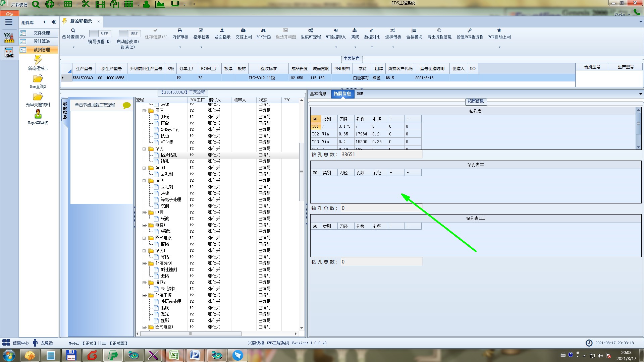The width and height of the screenshot is (644, 362).
Task: Open the 新流程指示 lightning sidebar icon
Action: pos(38,60)
